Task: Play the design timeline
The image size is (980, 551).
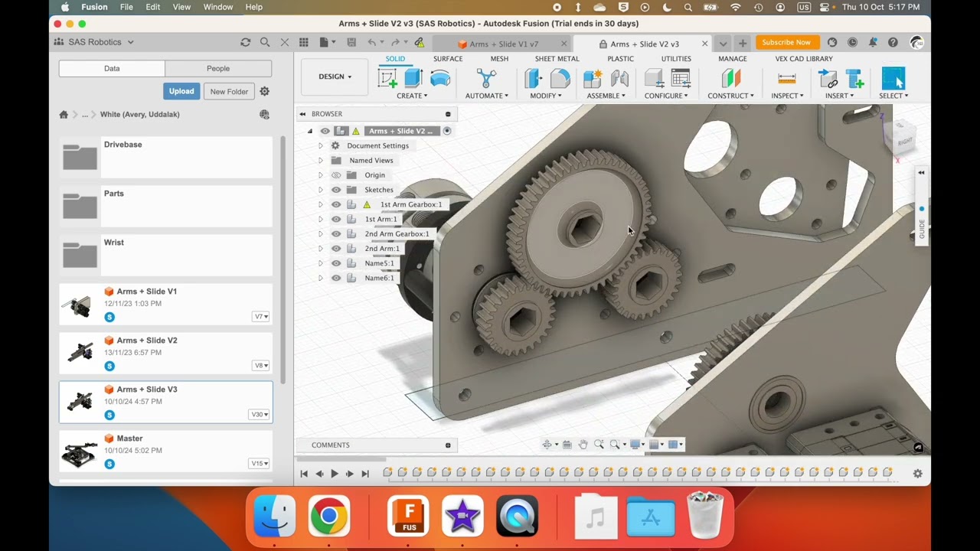Action: click(x=335, y=474)
